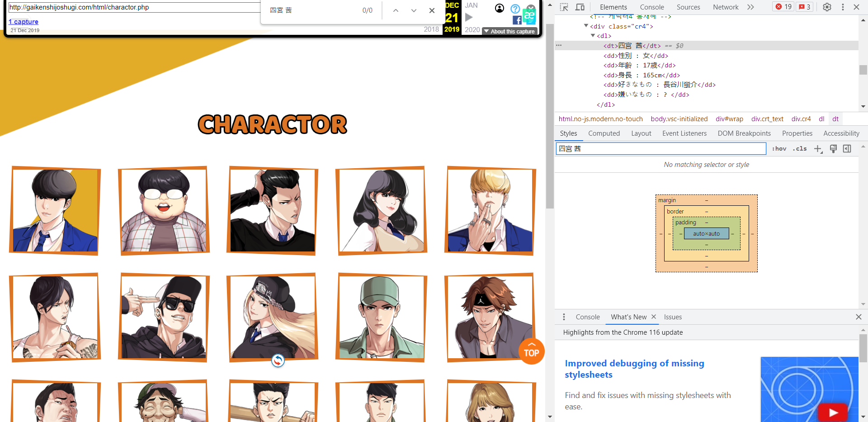This screenshot has height=422, width=868.
Task: Click the 3 issues counter badge
Action: (x=805, y=7)
